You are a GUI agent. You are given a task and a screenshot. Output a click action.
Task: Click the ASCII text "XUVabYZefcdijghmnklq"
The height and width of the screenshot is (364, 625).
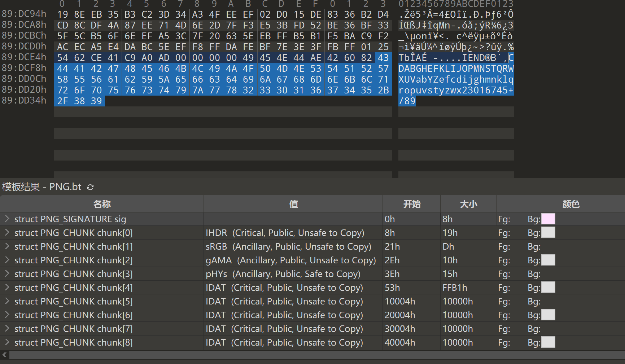tap(456, 79)
